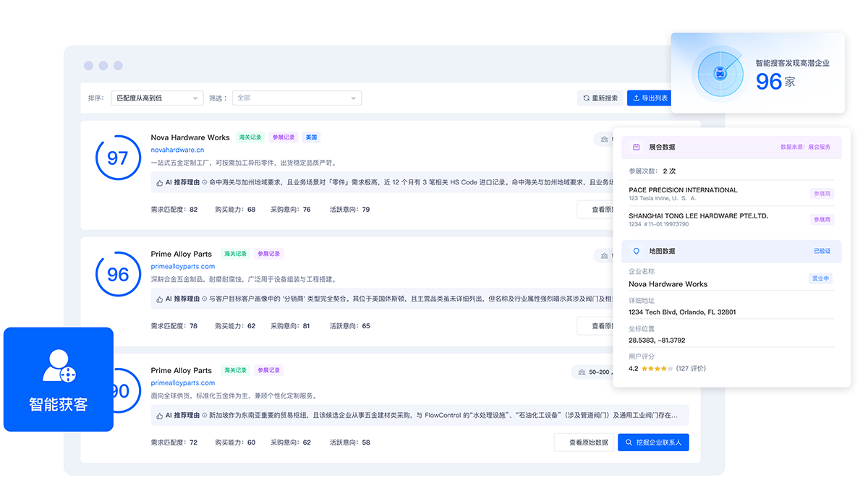Select PACE PRECISION INTERNATIONAL exhibitor row
This screenshot has height=496, width=868.
tap(731, 193)
